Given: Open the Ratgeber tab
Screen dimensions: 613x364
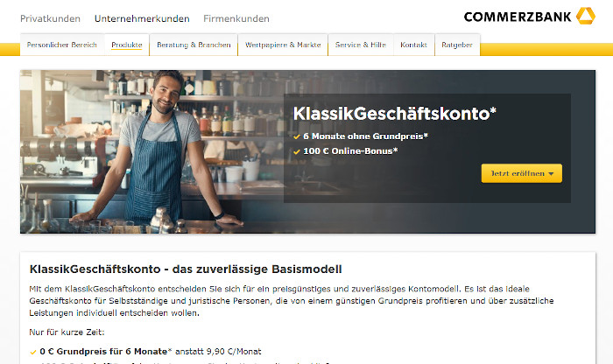Looking at the screenshot, I should (457, 45).
